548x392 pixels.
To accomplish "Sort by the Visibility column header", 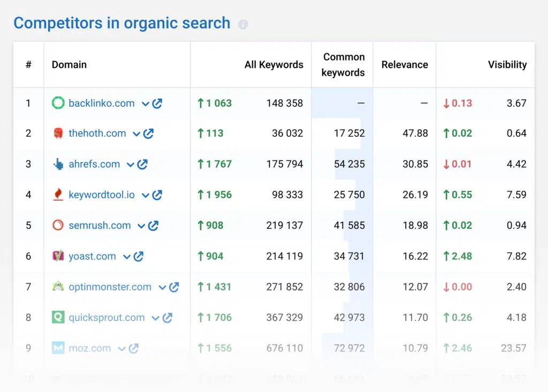I will tap(507, 65).
